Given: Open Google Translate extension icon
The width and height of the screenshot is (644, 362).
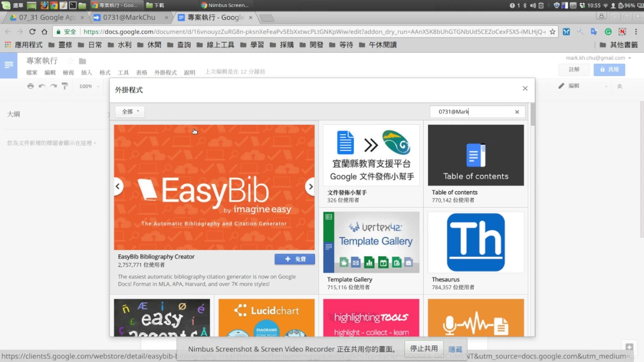Looking at the screenshot, I should pos(594,32).
